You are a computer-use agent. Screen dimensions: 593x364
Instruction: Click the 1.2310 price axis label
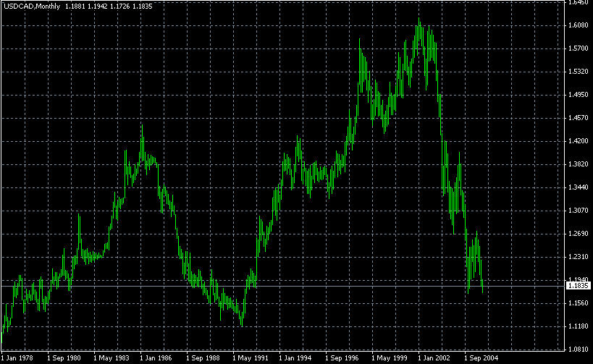pyautogui.click(x=579, y=257)
